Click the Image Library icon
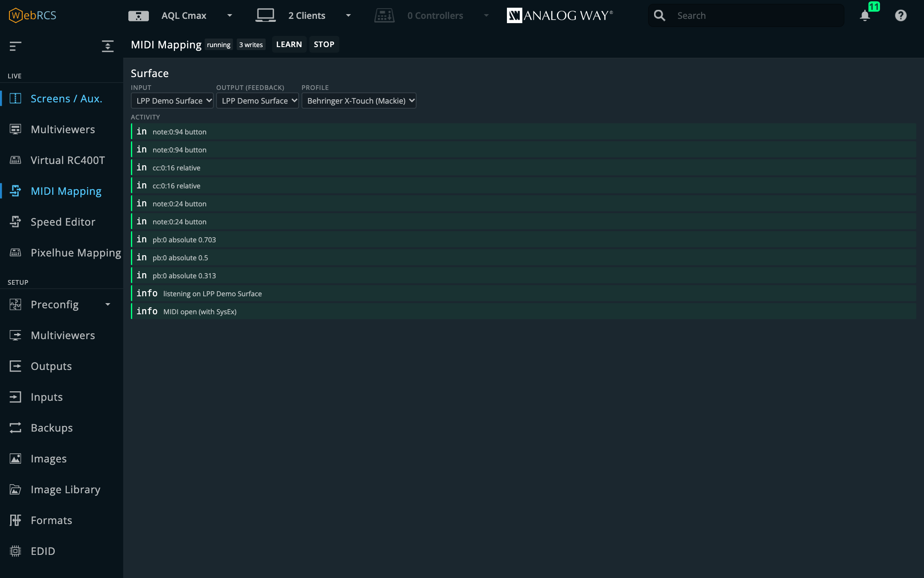 click(15, 489)
